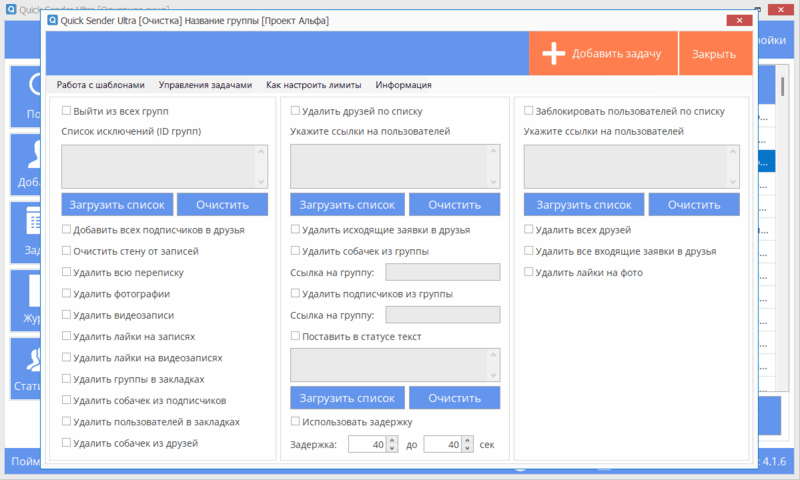Click the plus icon on Добавить задачу

point(554,54)
